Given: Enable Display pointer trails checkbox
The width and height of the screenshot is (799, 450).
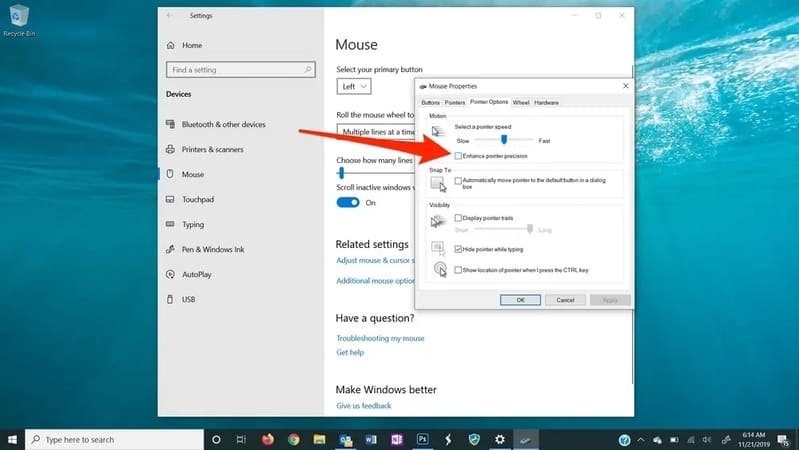Looking at the screenshot, I should 458,218.
